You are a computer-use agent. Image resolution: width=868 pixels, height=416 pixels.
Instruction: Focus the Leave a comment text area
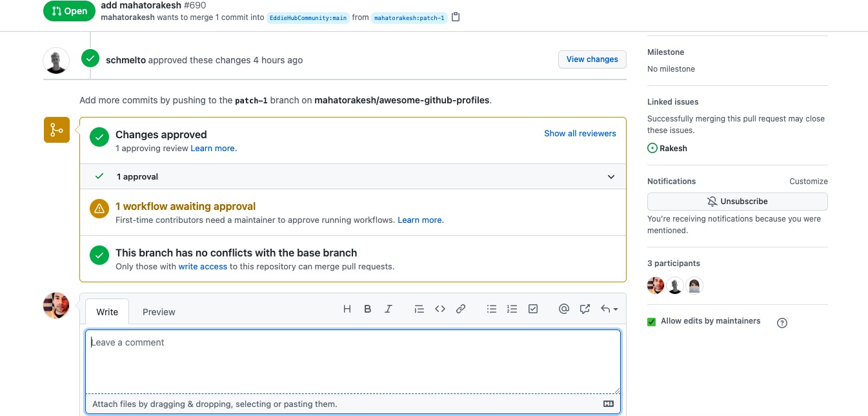pyautogui.click(x=353, y=362)
